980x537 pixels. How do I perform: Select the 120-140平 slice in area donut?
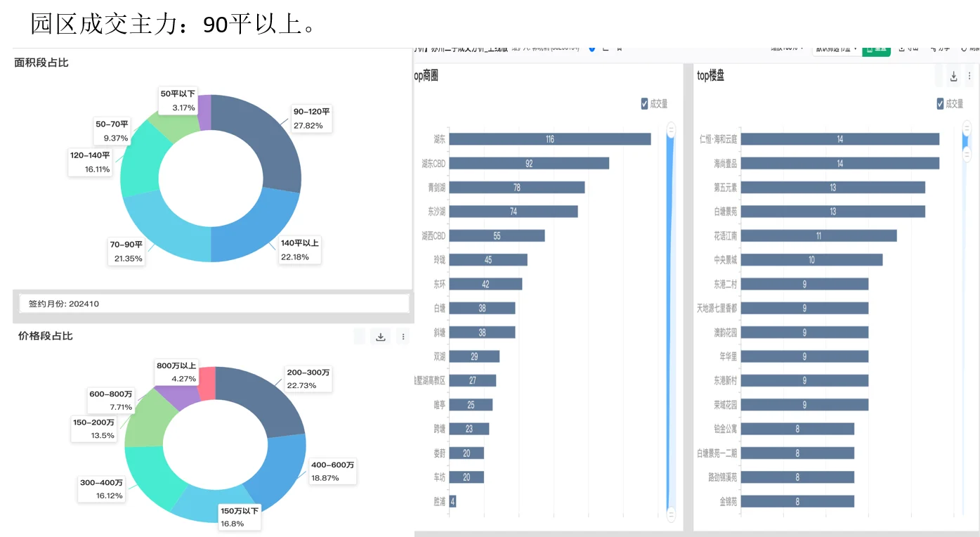(x=139, y=162)
